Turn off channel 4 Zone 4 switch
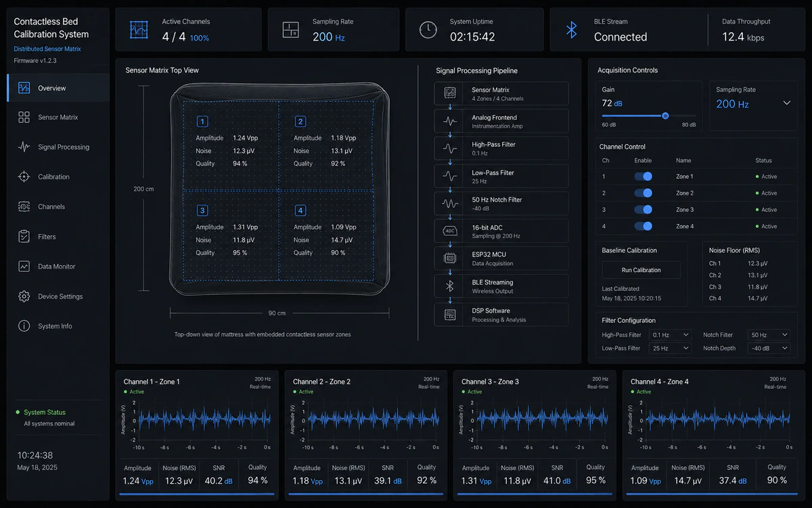Image resolution: width=812 pixels, height=508 pixels. click(643, 227)
